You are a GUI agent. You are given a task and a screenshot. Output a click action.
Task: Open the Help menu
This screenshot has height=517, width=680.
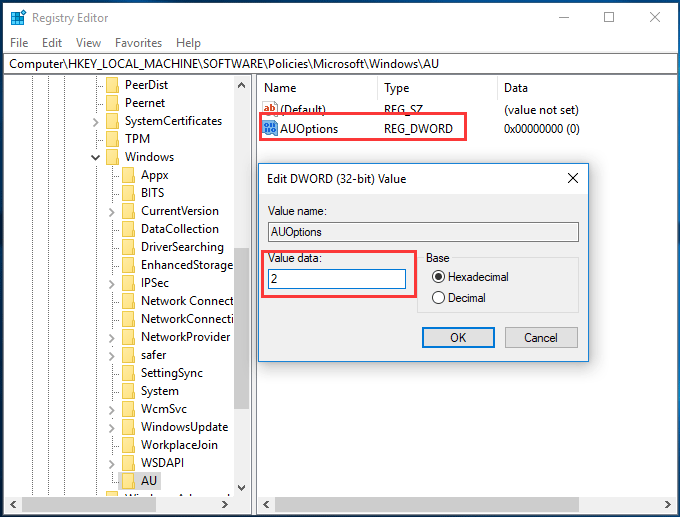[x=188, y=43]
